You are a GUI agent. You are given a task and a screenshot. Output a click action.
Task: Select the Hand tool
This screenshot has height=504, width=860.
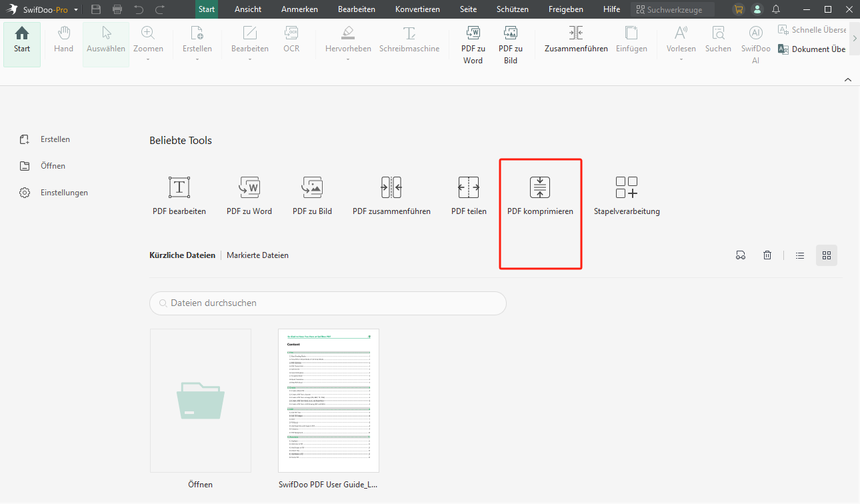pos(63,39)
